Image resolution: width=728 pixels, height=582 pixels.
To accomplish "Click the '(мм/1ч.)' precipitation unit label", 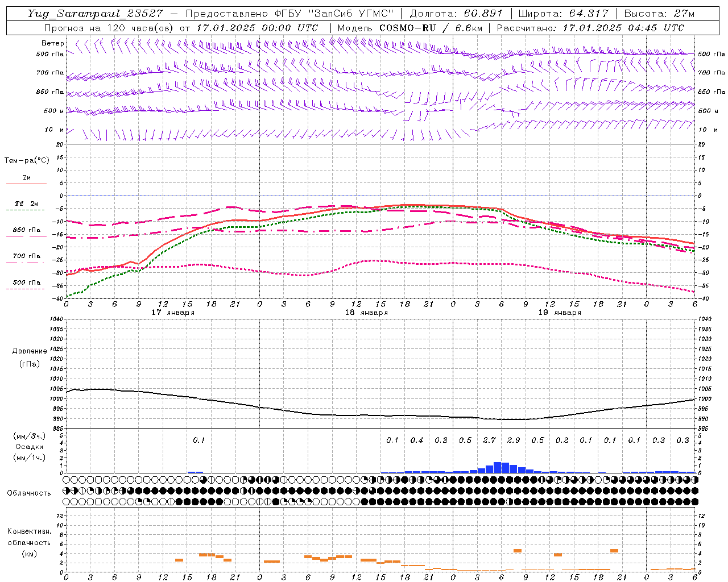I will pos(29,457).
